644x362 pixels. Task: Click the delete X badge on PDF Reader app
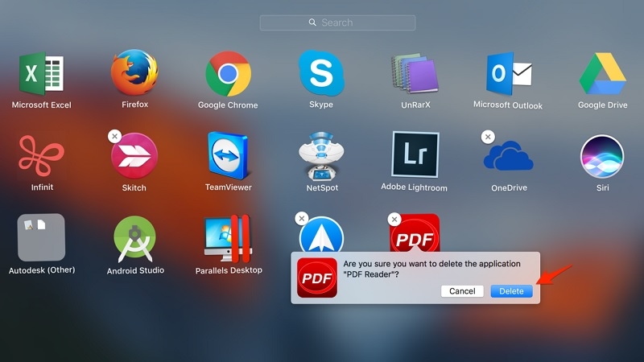pyautogui.click(x=394, y=219)
